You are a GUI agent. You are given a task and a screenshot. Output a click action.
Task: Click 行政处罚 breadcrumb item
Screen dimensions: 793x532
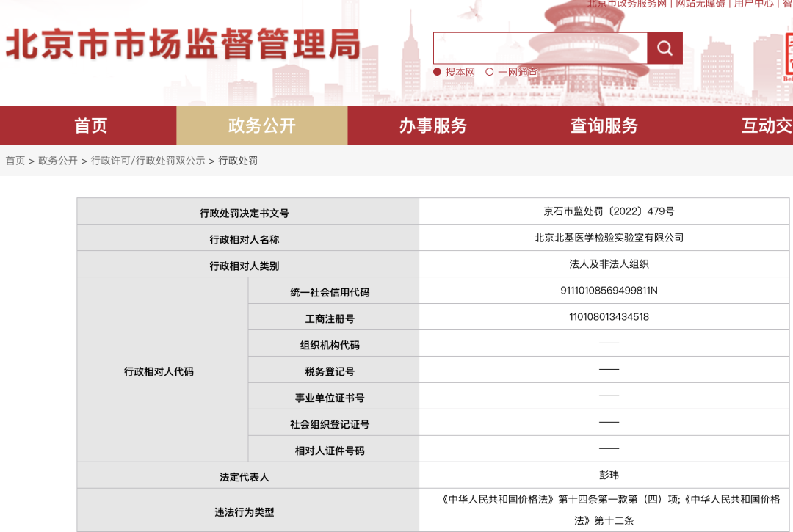coord(238,161)
